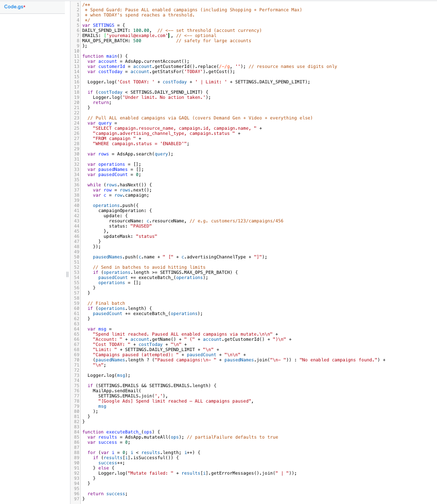Click the '// Final batch' comment
This screenshot has width=437, height=504.
[x=106, y=303]
